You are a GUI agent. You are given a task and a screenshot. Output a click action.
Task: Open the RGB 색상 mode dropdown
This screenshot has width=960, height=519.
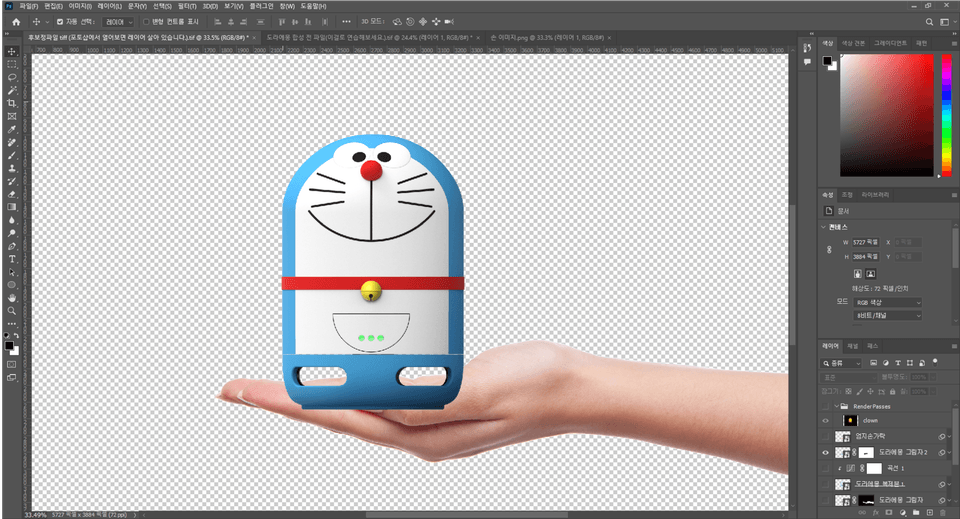887,302
